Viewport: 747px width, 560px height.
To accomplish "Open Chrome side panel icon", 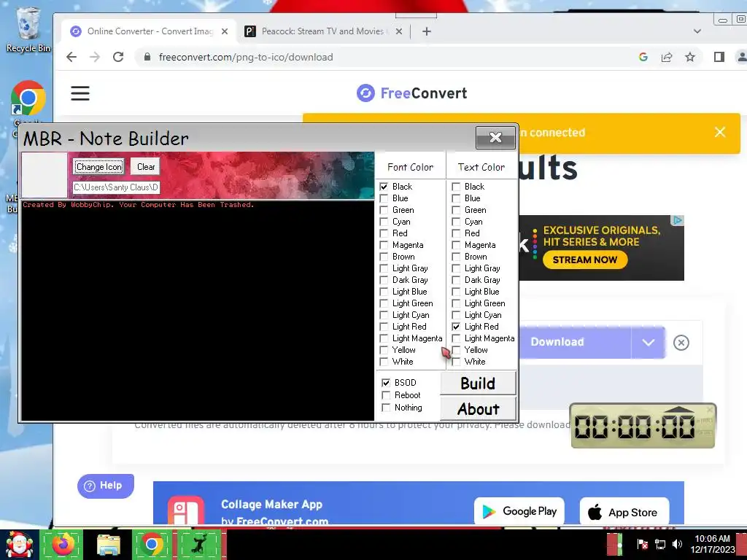I will 719,57.
